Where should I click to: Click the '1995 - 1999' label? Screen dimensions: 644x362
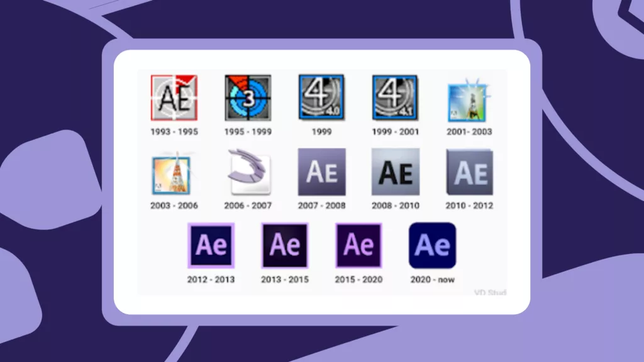pos(248,132)
